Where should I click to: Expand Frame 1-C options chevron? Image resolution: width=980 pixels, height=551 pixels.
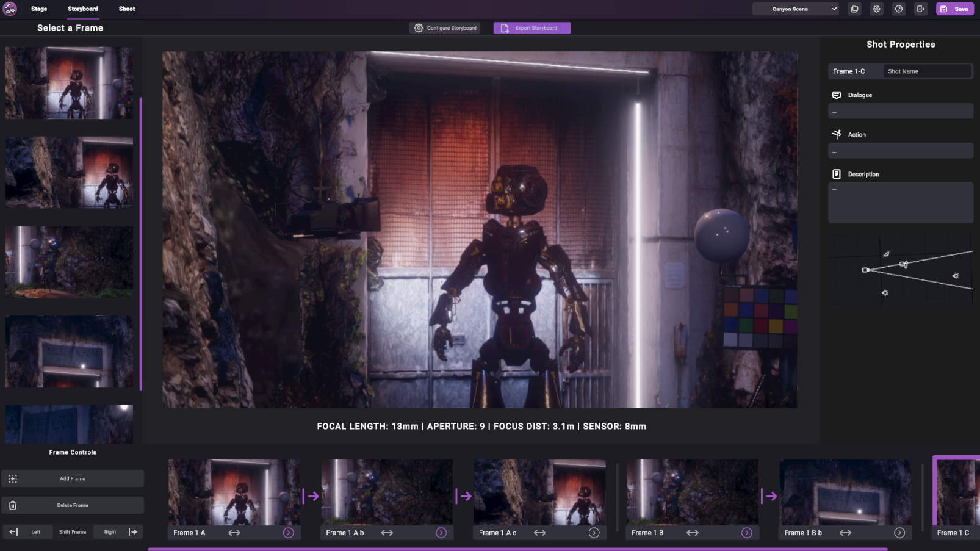(x=976, y=533)
